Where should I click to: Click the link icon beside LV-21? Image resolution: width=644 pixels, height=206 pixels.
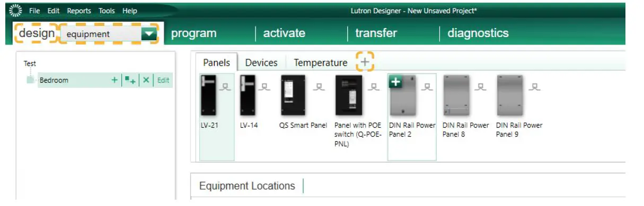click(x=225, y=86)
